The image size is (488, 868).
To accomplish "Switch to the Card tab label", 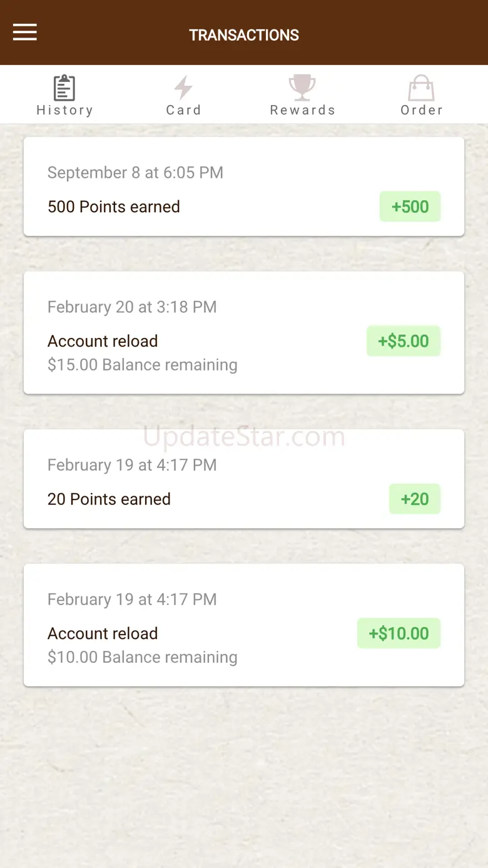I will tap(183, 110).
